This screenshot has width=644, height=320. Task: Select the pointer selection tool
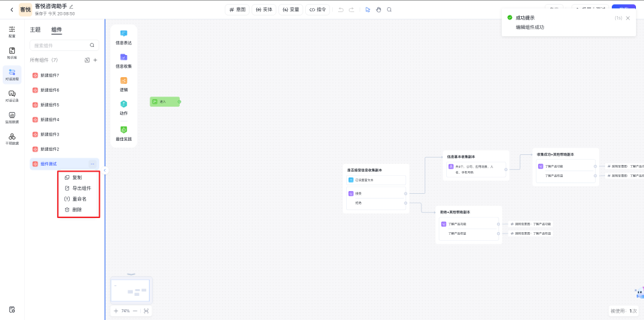point(368,9)
